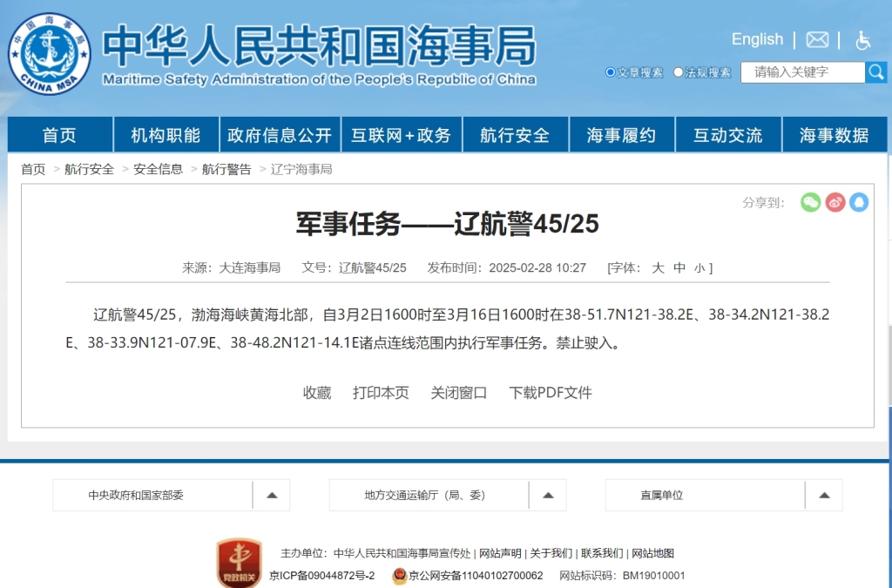The image size is (892, 588).
Task: Select the 法规搜索 radio button
Action: (x=679, y=72)
